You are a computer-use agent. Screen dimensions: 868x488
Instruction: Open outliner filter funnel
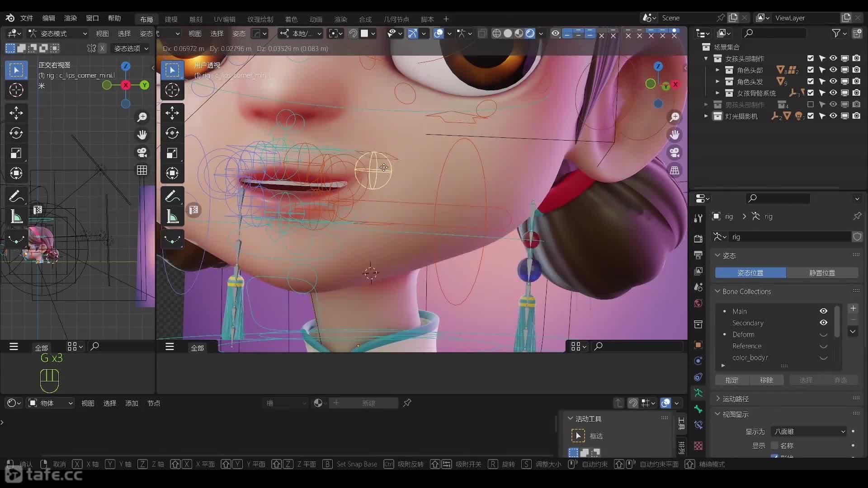836,33
